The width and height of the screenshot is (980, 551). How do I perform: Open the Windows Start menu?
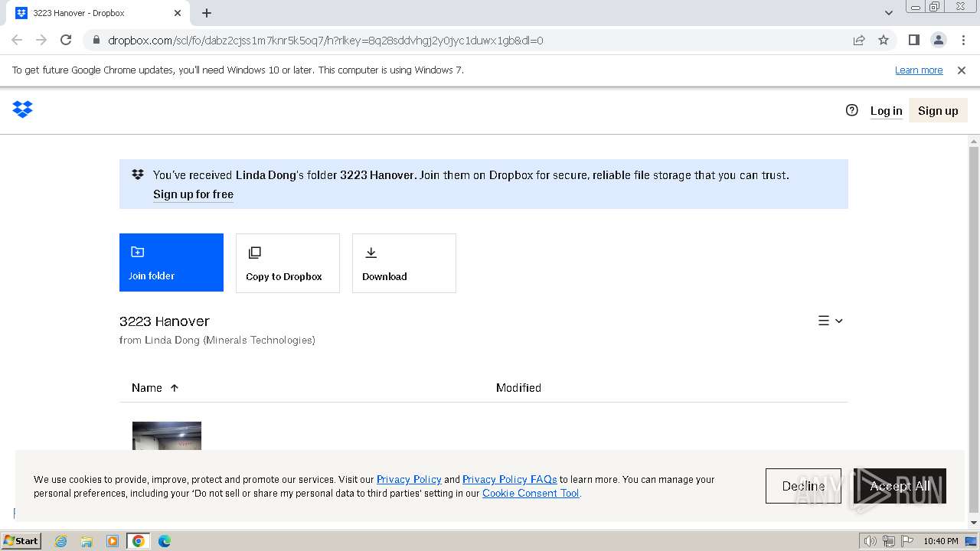coord(21,540)
